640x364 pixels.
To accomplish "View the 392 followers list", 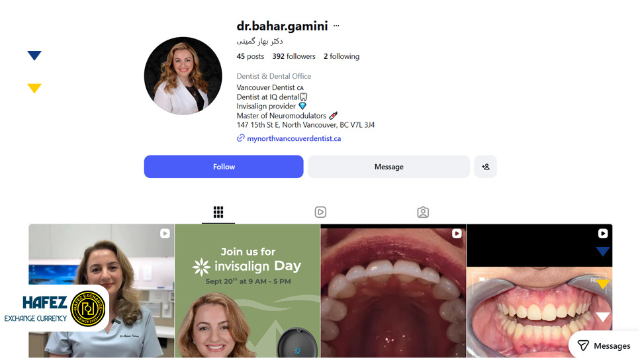I will (x=294, y=56).
